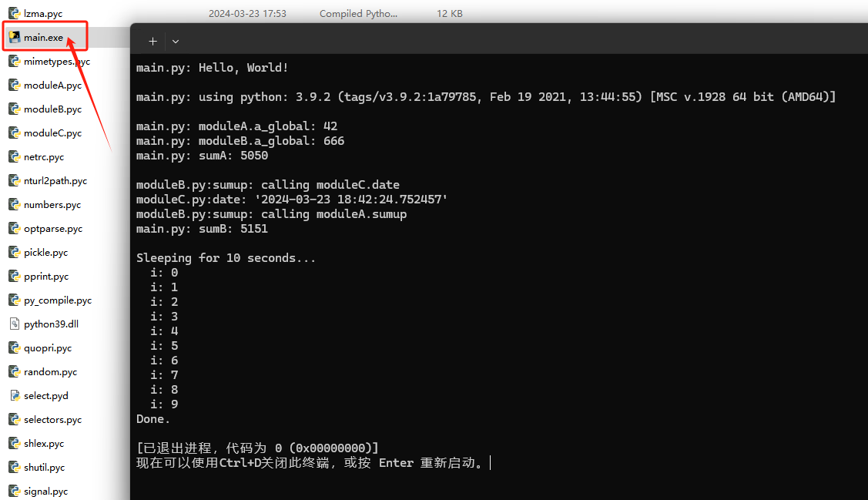Click terminal line 'main.py: sumB: 5151'
868x500 pixels.
click(x=202, y=229)
